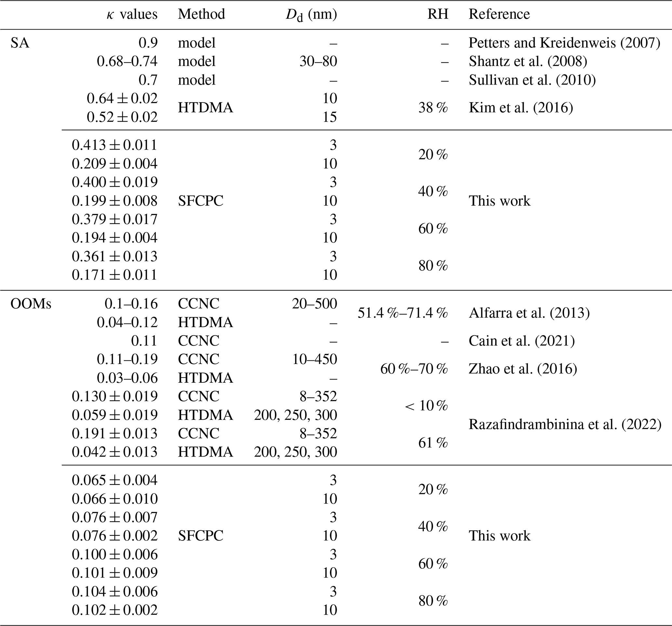Screen dimensions: 672x626
Task: Open the Shantz et al. (2008) citation
Action: click(x=528, y=61)
